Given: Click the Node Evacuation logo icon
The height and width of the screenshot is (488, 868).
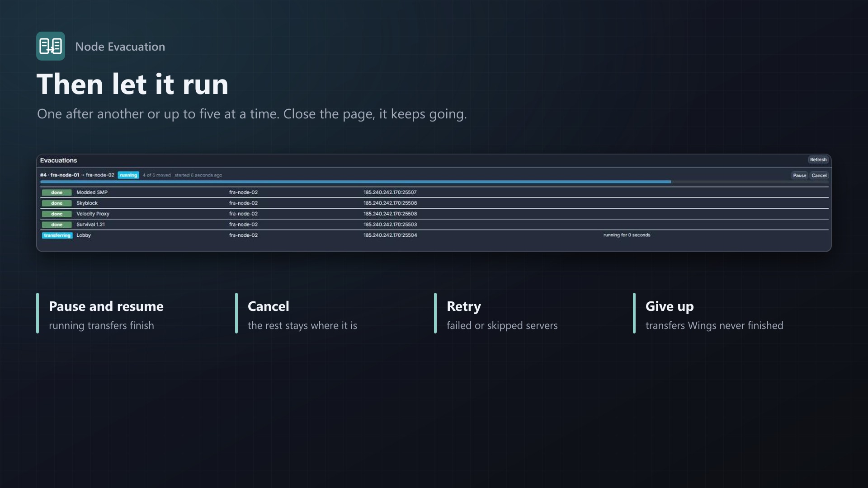Looking at the screenshot, I should 51,46.
